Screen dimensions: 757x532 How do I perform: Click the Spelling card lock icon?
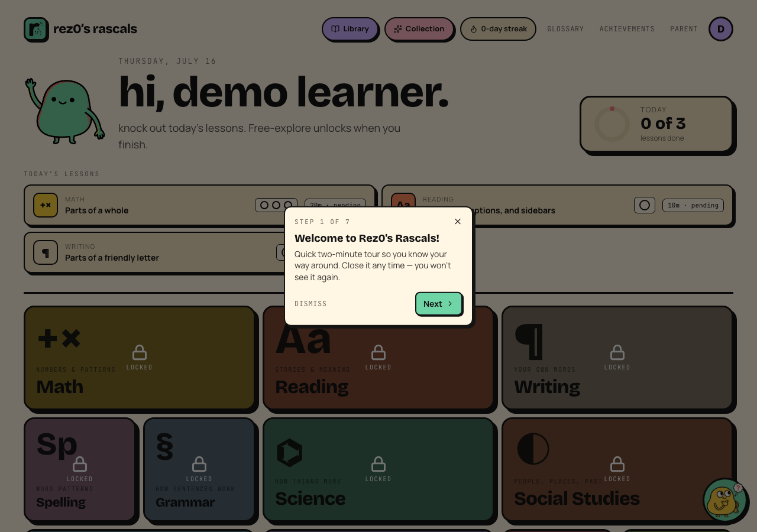80,465
